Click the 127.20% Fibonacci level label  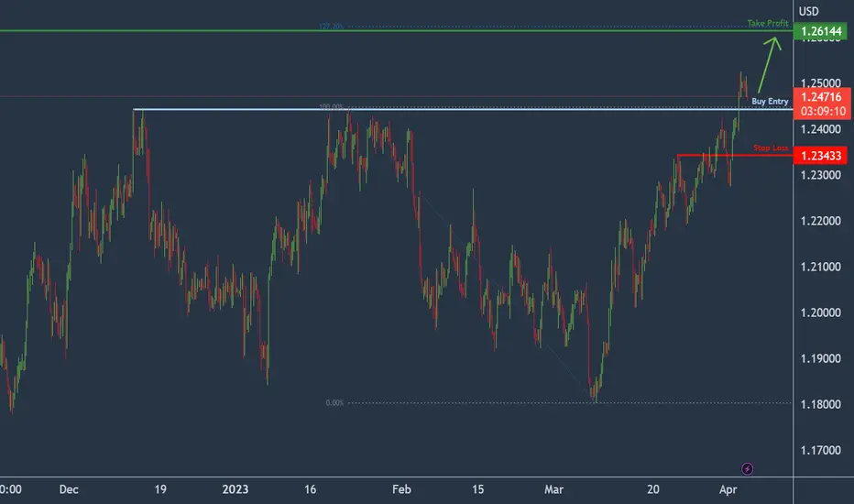pos(331,27)
